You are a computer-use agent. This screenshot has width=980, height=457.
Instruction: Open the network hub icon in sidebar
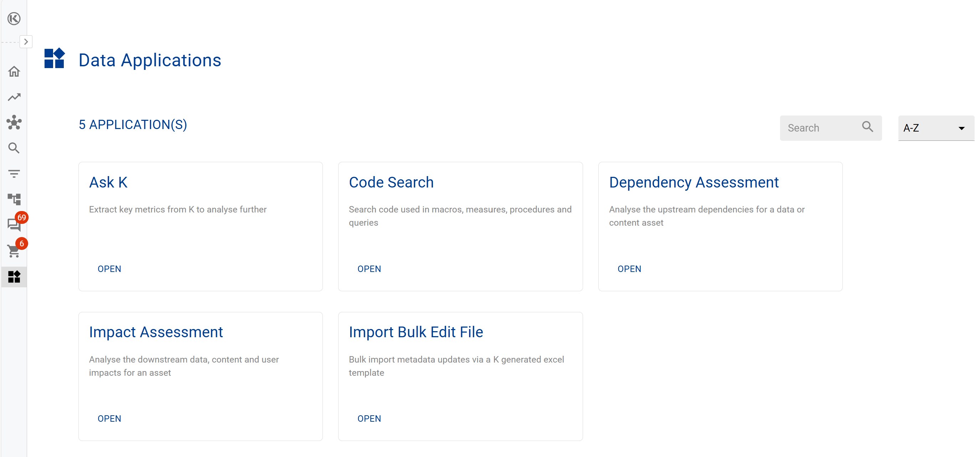click(14, 123)
